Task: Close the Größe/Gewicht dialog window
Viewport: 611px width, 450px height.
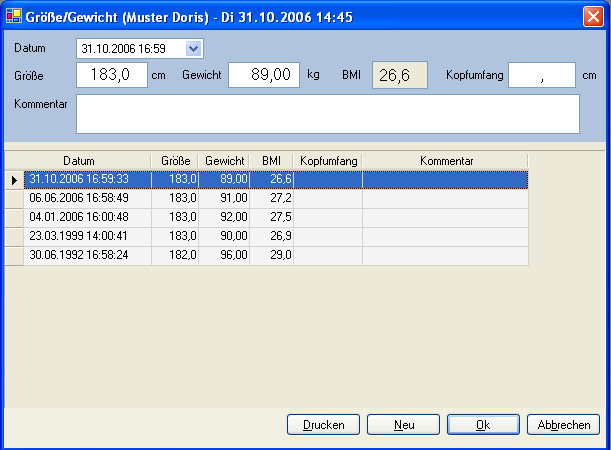Action: [594, 15]
